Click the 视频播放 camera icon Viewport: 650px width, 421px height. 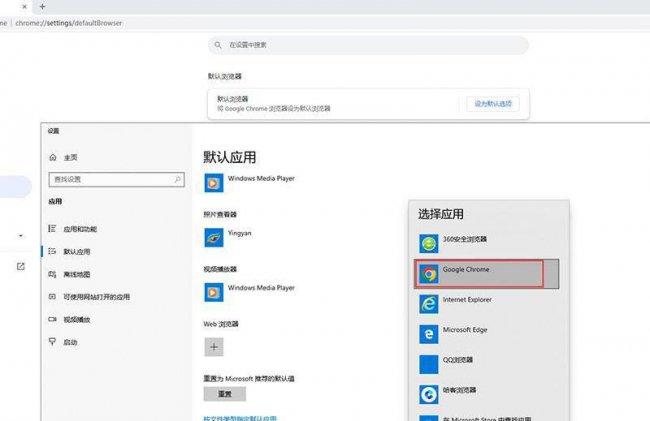52,319
